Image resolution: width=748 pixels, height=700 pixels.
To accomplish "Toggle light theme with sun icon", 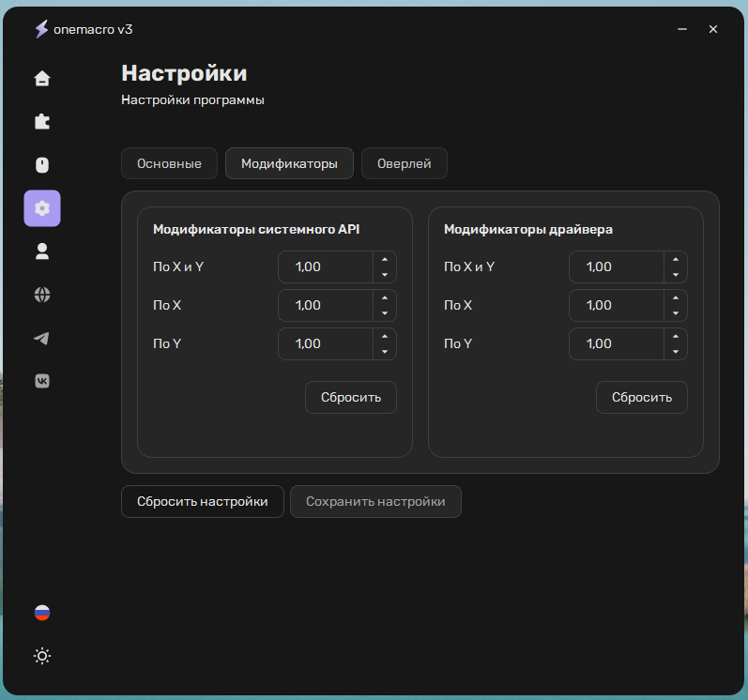I will point(42,656).
